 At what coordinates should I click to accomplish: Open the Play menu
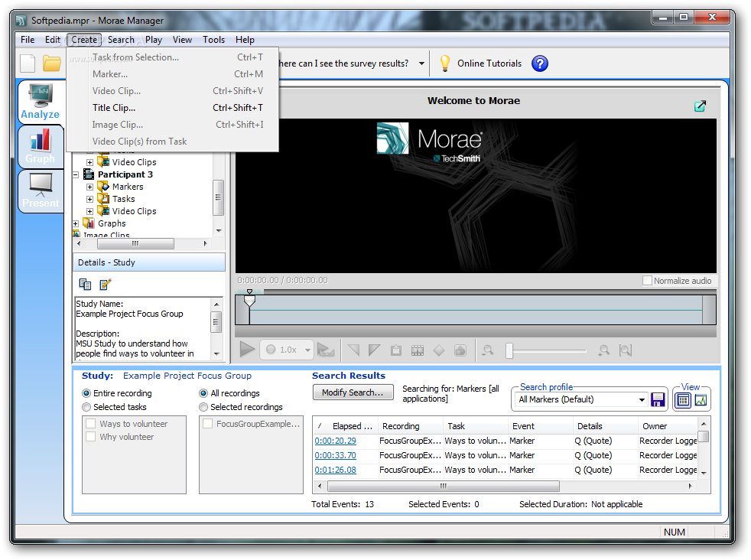[x=154, y=40]
